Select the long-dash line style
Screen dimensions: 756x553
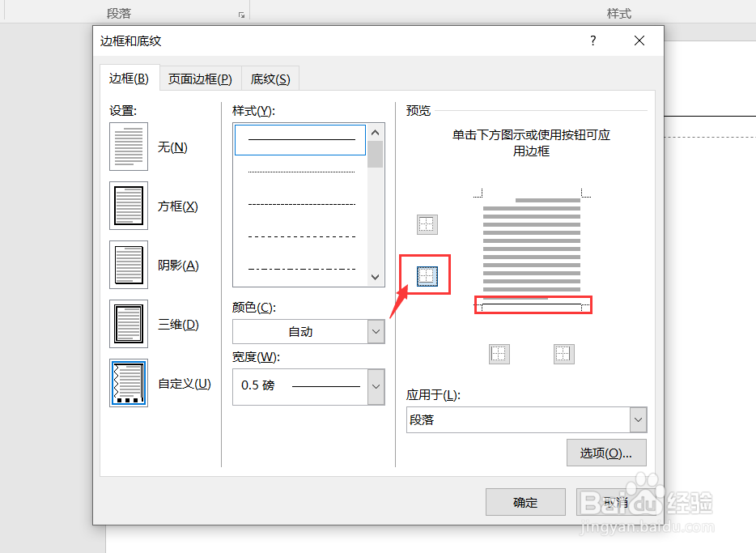300,236
